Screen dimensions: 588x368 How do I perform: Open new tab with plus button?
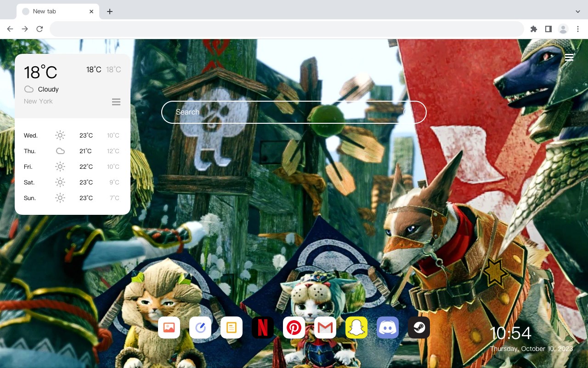tap(109, 11)
